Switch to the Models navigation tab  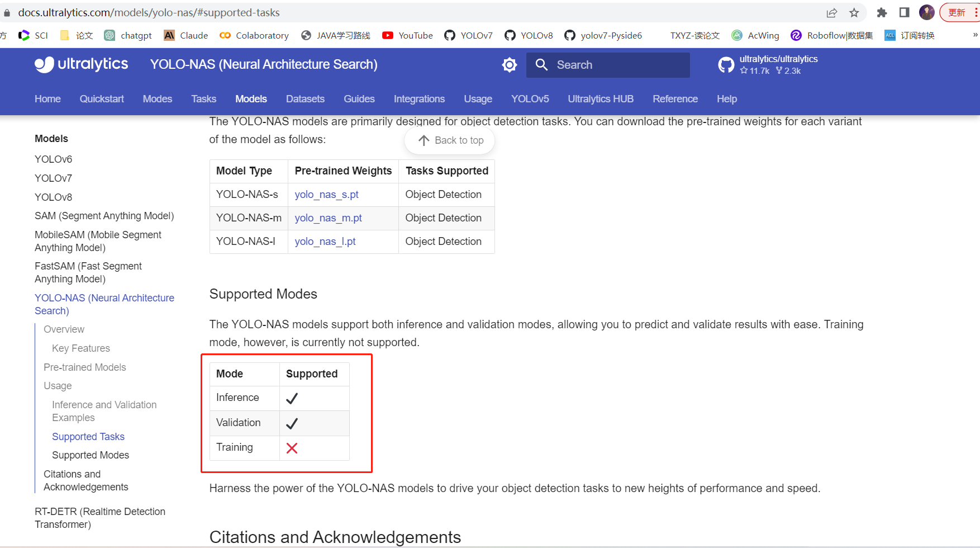point(250,98)
